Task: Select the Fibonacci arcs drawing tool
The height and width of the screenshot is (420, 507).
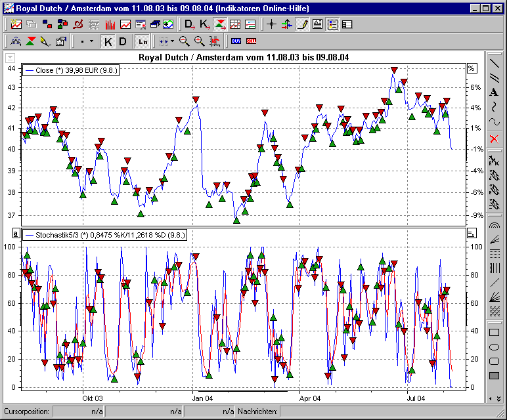Action: (494, 224)
